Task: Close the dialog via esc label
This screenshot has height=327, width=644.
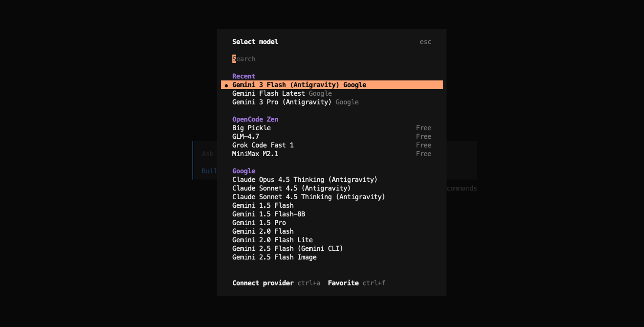Action: (426, 42)
